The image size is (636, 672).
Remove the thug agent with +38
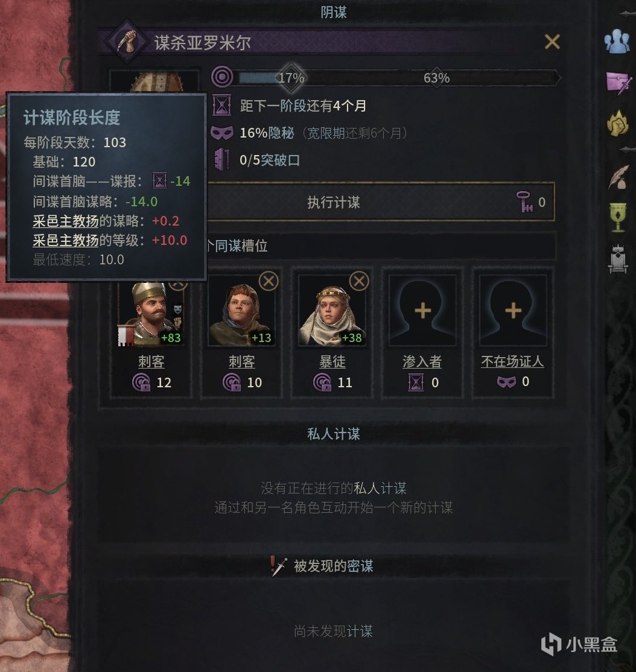point(359,281)
